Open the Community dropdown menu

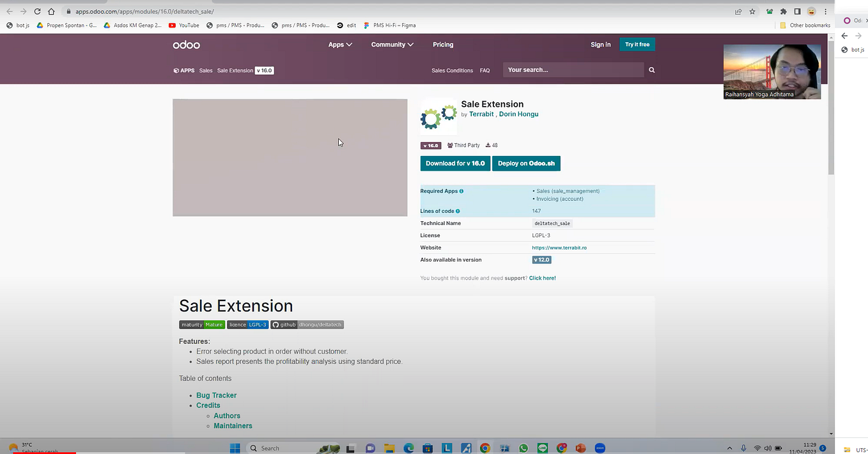click(x=392, y=44)
